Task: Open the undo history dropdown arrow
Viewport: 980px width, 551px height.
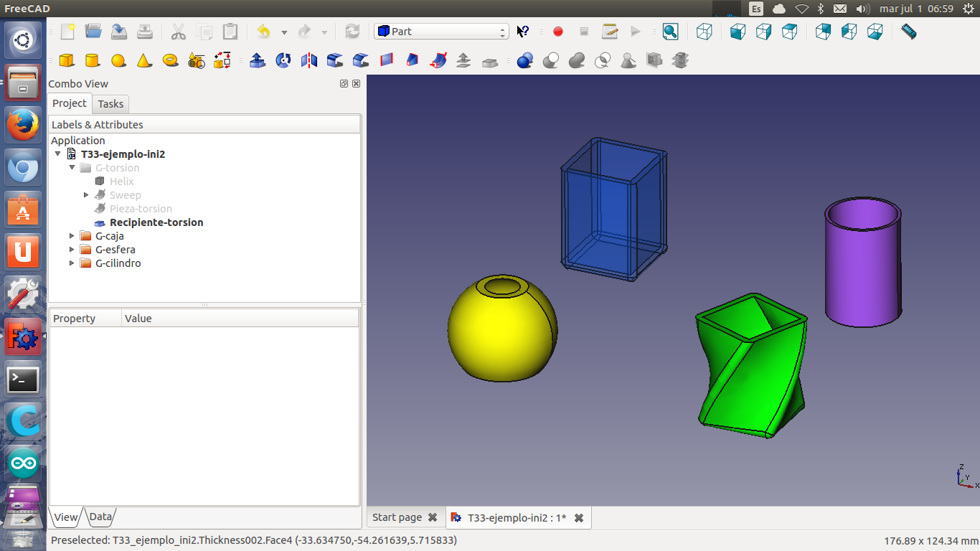Action: click(x=284, y=32)
